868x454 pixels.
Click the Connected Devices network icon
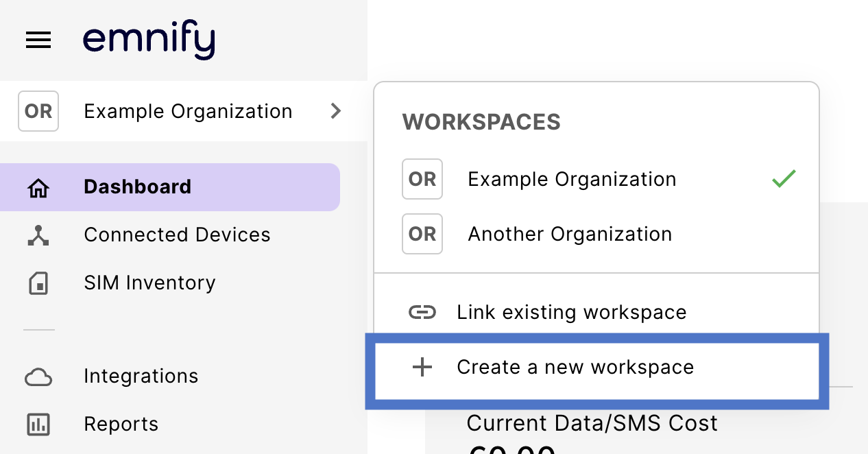click(x=38, y=235)
